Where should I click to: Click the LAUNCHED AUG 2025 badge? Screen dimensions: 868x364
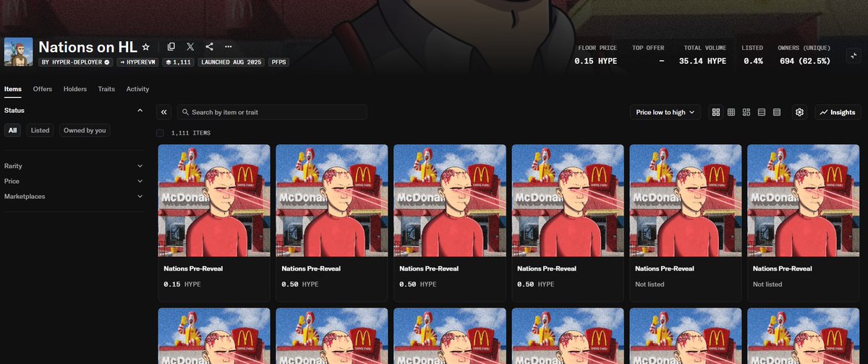tap(232, 62)
